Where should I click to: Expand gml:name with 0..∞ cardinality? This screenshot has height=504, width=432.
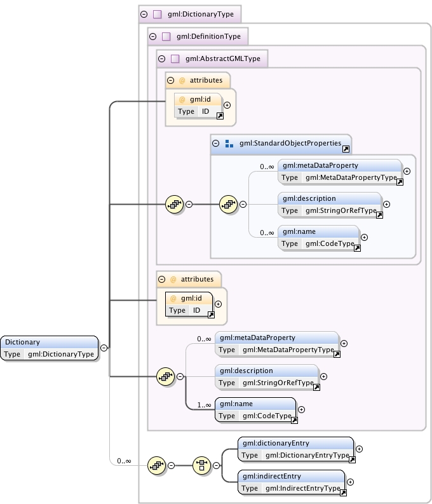coord(364,237)
